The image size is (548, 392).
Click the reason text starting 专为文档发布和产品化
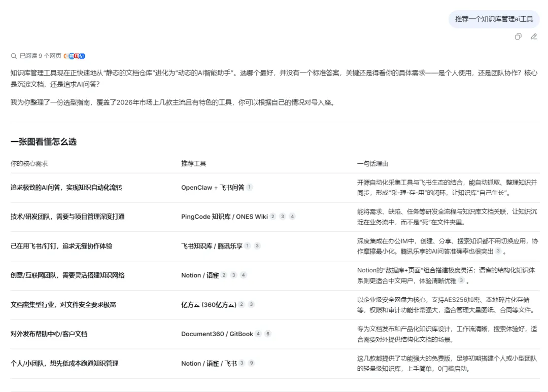coord(447,334)
